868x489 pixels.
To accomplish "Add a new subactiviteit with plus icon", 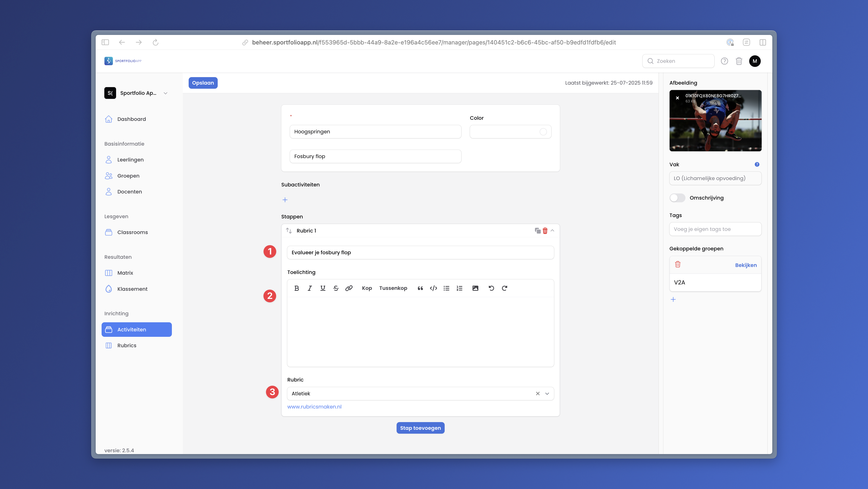I will coord(285,200).
